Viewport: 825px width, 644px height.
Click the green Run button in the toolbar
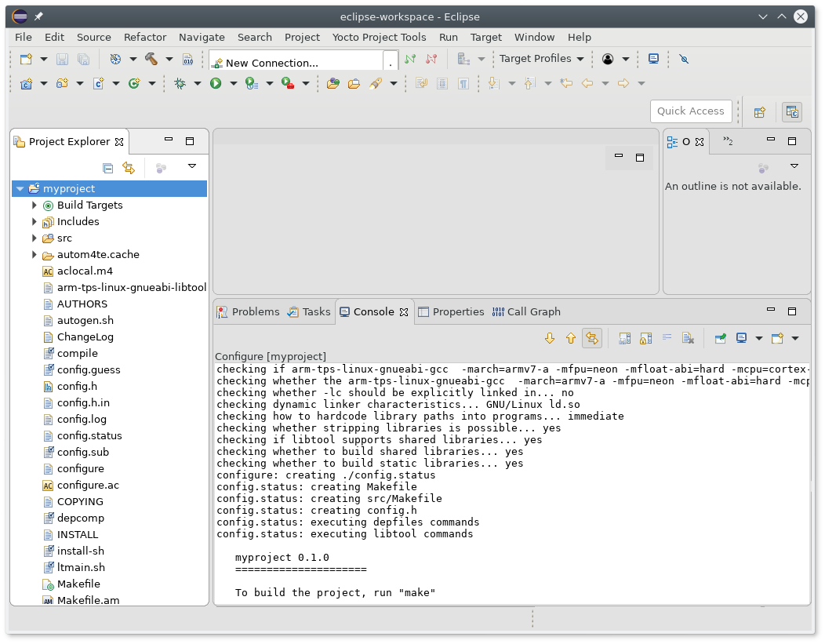[x=216, y=83]
